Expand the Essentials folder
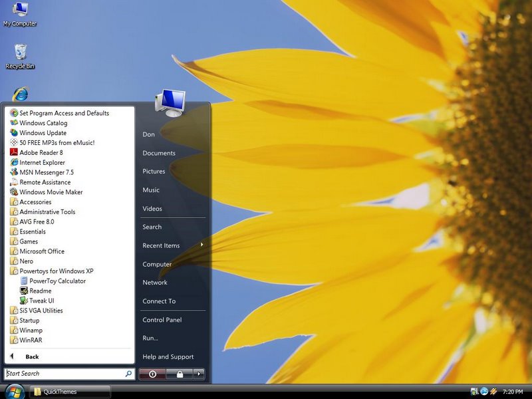Viewport: 532px width, 399px height. 28,231
